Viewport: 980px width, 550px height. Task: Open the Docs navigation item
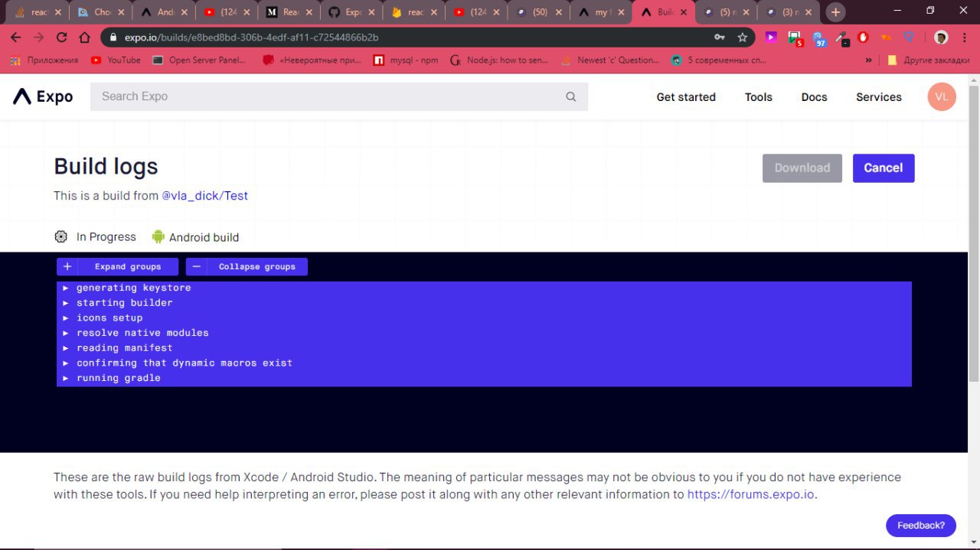coord(815,97)
